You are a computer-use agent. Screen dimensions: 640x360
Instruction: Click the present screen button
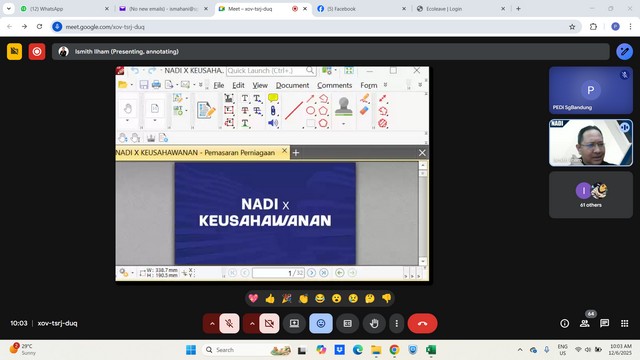pos(294,323)
